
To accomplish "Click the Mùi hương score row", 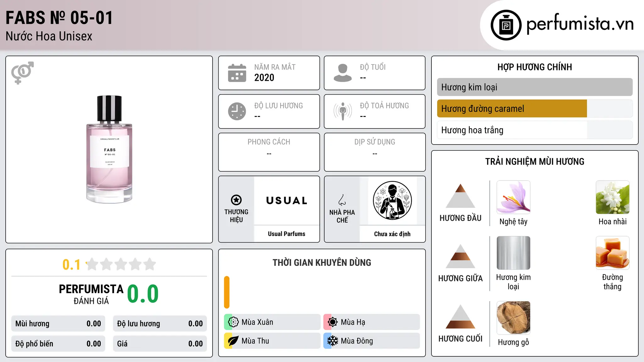I will 58,324.
